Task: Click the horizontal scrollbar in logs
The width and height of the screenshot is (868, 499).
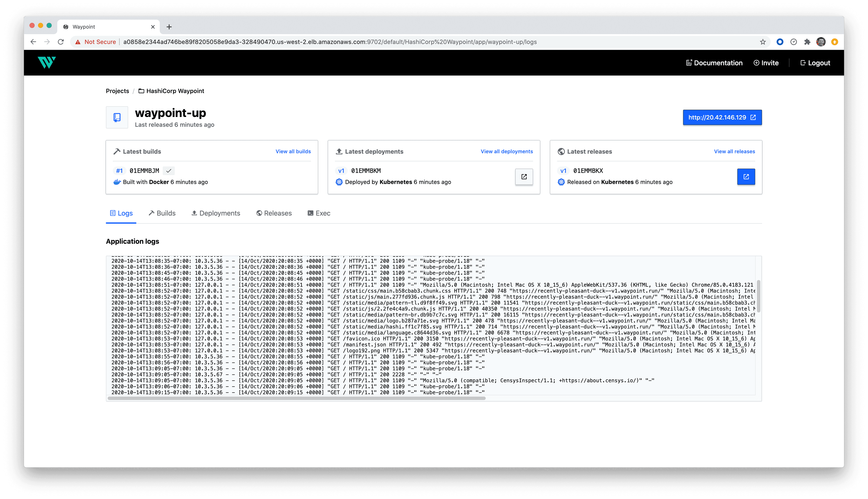Action: pyautogui.click(x=296, y=398)
